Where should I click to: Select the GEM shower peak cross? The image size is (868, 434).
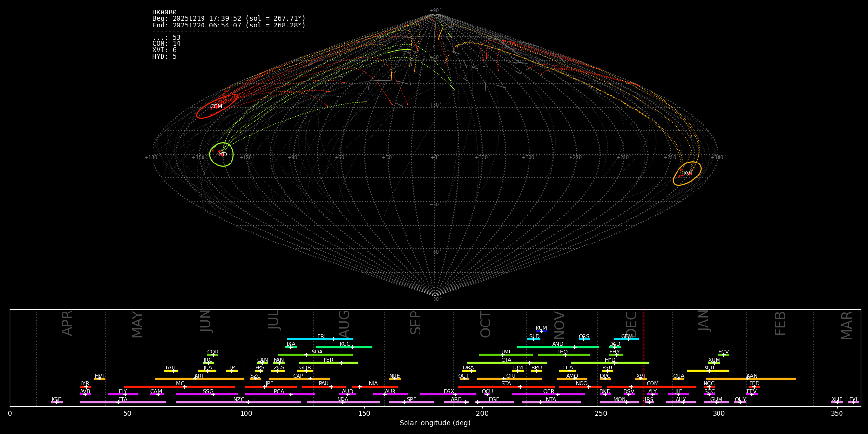pyautogui.click(x=628, y=339)
